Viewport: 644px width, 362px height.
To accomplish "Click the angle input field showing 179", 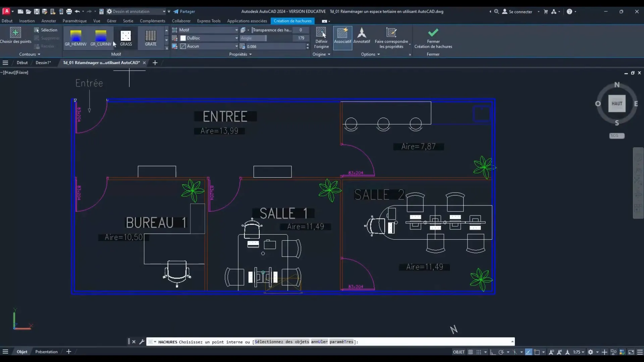I will tap(300, 38).
